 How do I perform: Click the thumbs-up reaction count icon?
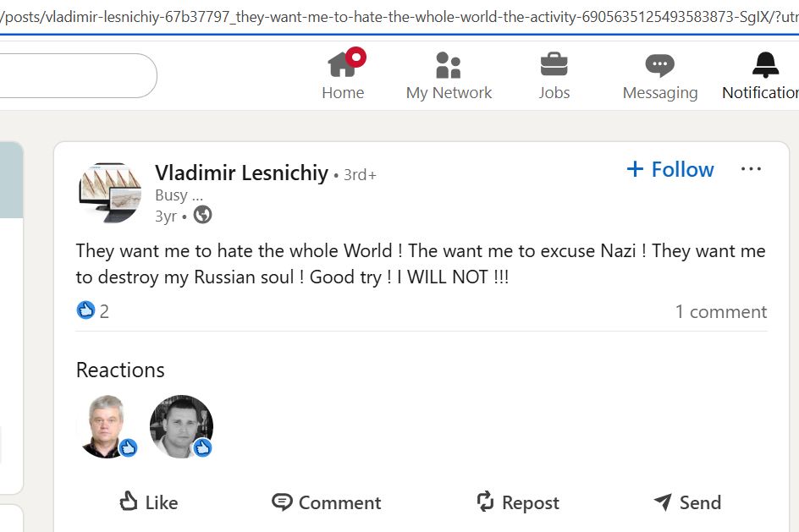85,310
